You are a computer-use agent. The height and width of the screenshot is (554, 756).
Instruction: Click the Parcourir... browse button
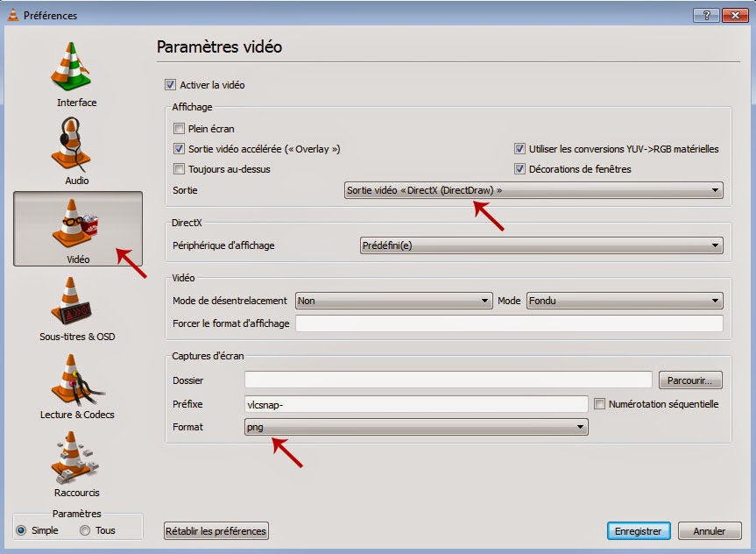coord(690,380)
